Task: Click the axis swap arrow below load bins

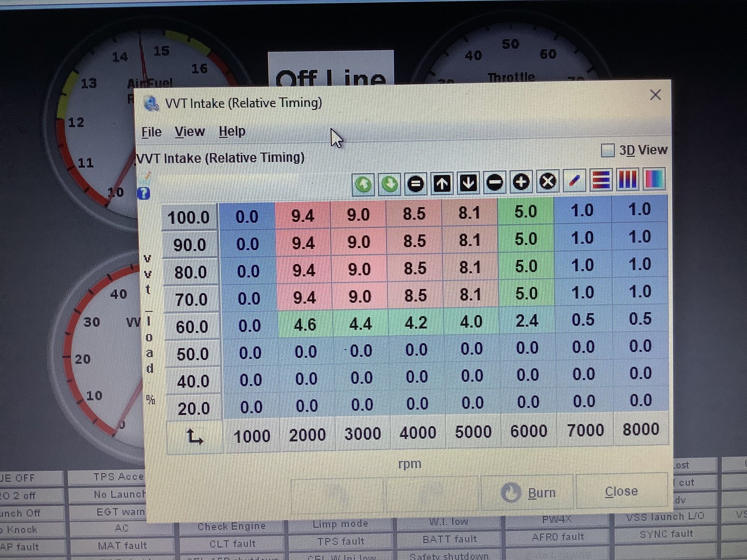Action: (194, 436)
